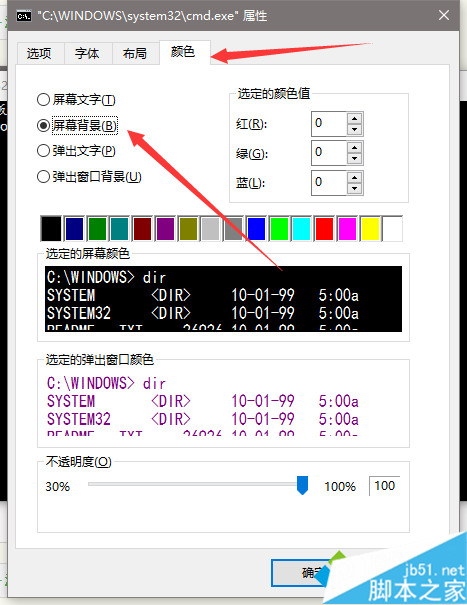Screen dimensions: 467x605
Task: Open the 颜色 tab
Action: [x=183, y=52]
